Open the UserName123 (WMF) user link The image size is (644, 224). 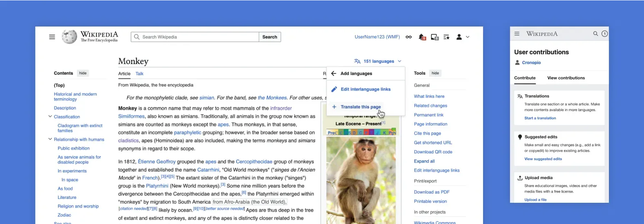click(x=377, y=37)
